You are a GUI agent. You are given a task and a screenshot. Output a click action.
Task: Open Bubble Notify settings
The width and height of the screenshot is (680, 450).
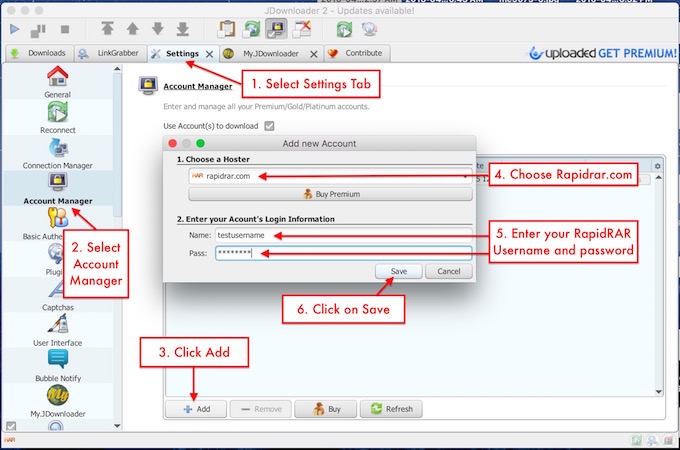pos(57,364)
